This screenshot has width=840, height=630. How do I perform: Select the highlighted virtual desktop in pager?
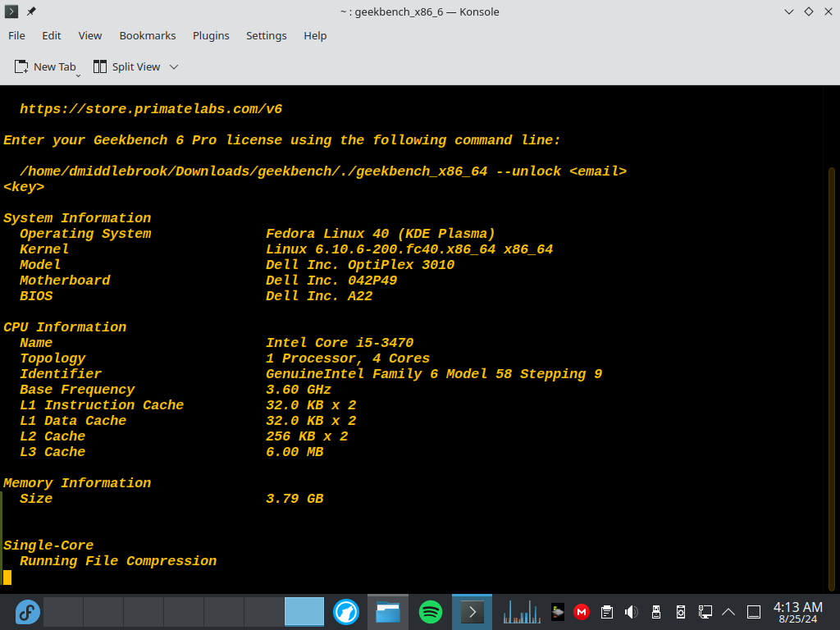[304, 612]
